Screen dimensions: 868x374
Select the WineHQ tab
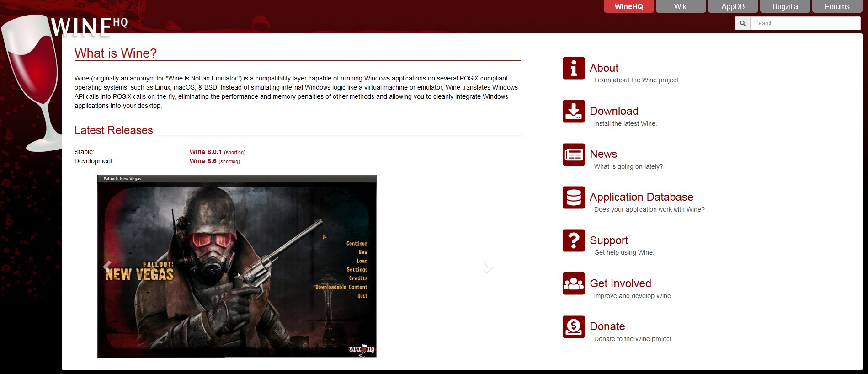coord(628,6)
